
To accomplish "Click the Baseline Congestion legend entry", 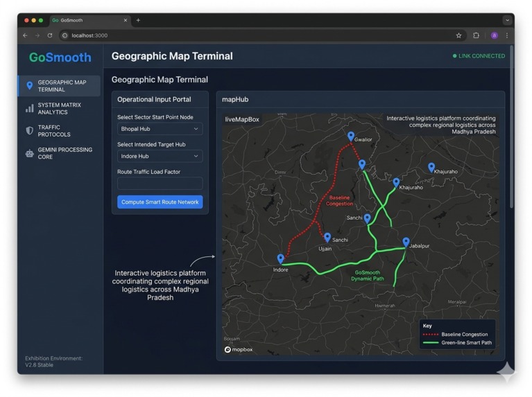I will point(456,334).
